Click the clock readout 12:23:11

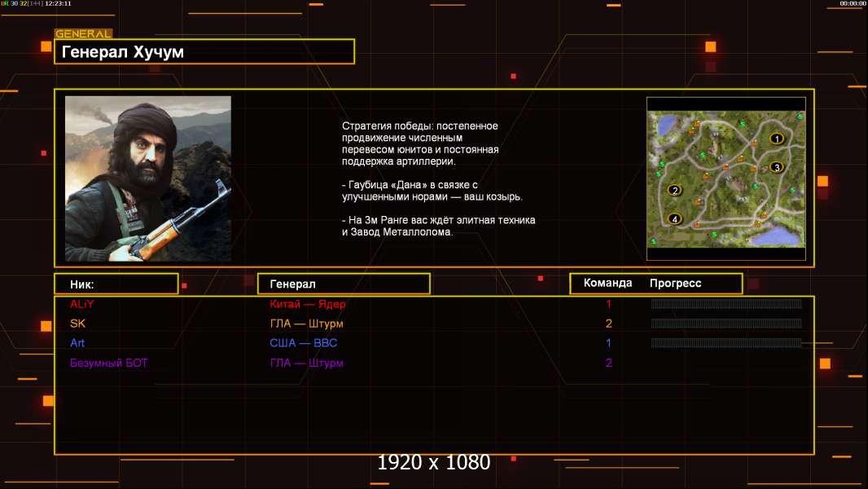pyautogui.click(x=58, y=3)
